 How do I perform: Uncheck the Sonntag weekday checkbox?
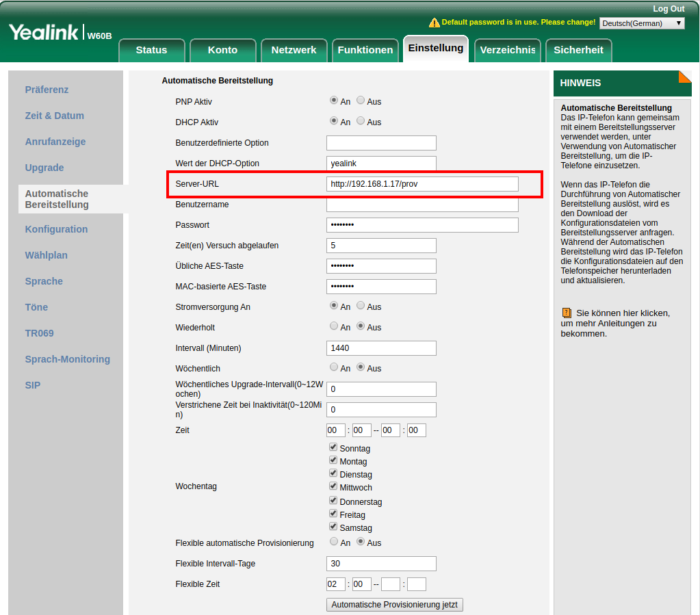[333, 447]
